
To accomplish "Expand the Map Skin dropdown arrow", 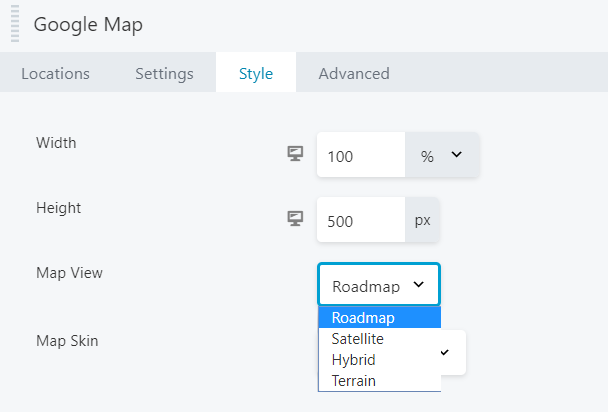I will point(445,352).
